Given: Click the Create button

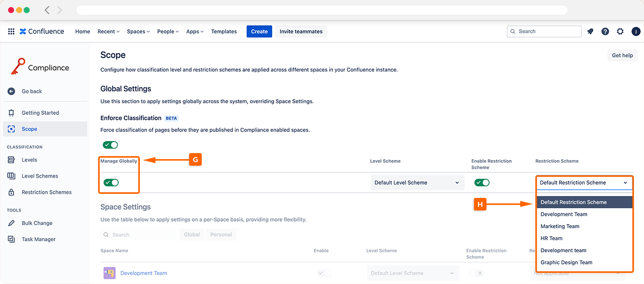Looking at the screenshot, I should (259, 31).
